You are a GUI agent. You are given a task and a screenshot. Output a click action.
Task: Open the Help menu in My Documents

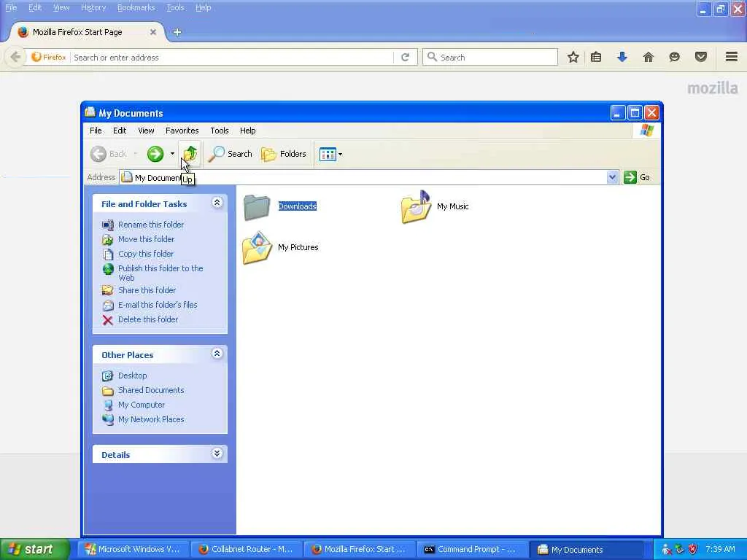pos(248,131)
